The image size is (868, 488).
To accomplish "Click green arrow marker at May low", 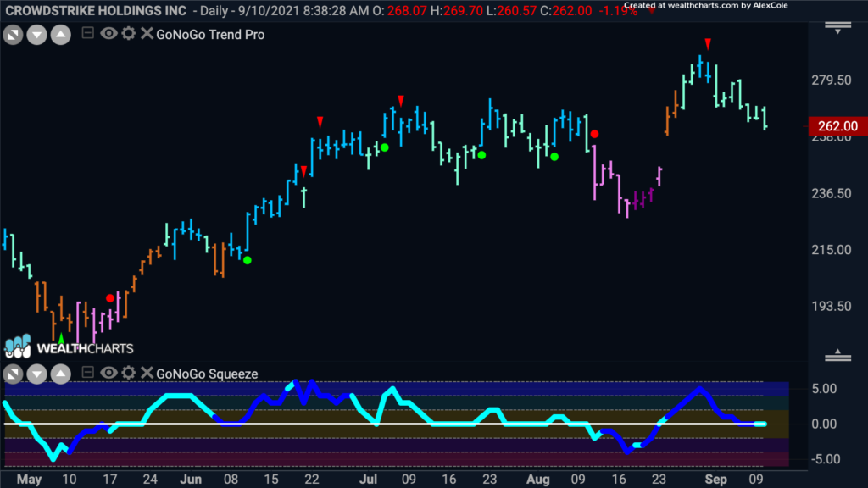I will (x=61, y=337).
